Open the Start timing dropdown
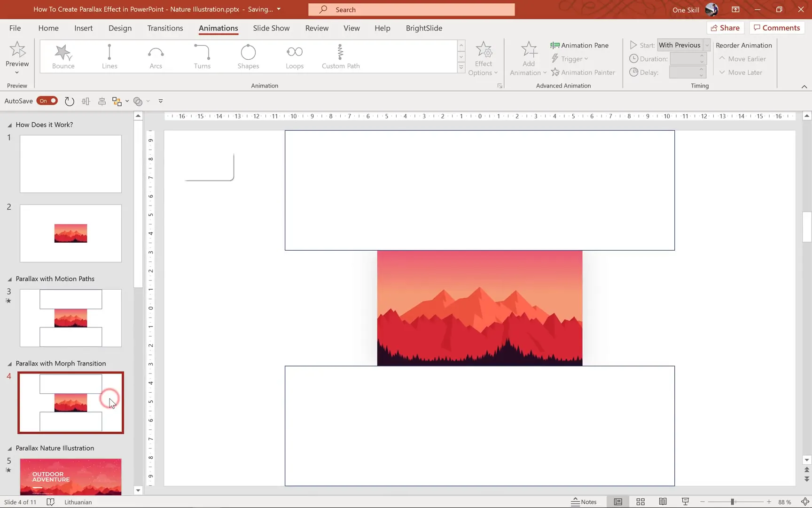The image size is (812, 508). (x=707, y=45)
